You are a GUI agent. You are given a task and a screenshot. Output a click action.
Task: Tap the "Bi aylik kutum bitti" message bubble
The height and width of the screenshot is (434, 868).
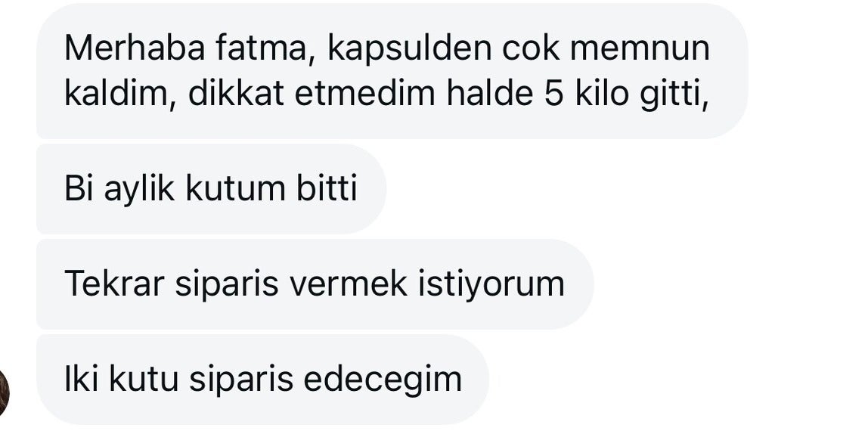[x=212, y=189]
